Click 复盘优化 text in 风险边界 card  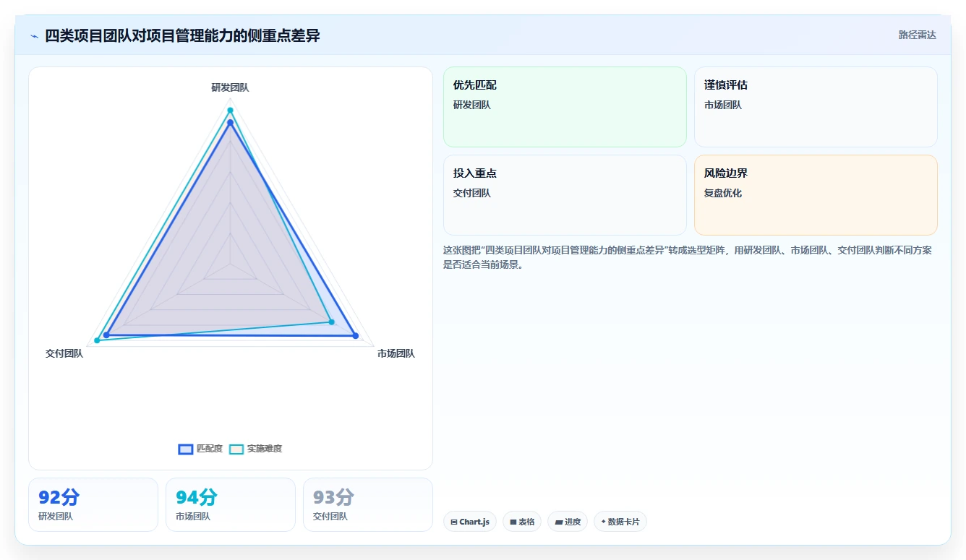(x=723, y=193)
